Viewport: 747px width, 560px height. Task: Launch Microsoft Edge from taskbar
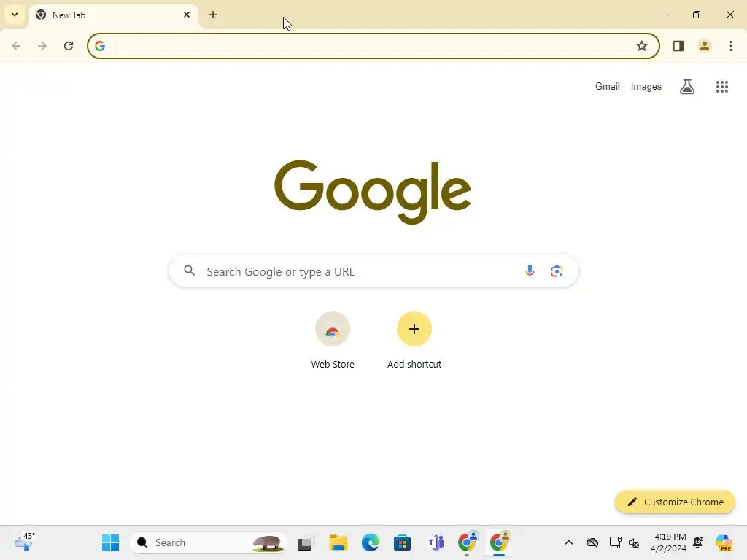[370, 542]
